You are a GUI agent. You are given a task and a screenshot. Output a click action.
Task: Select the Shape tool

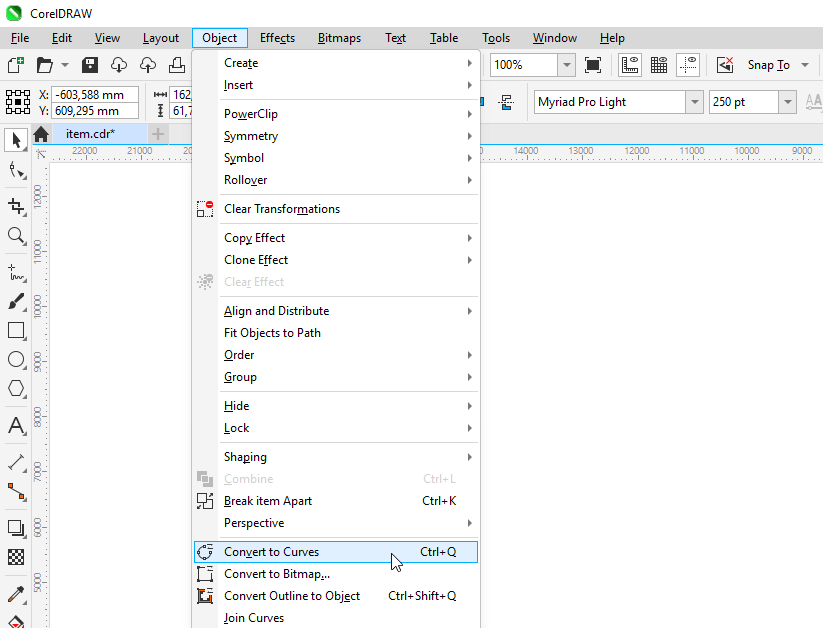16,171
